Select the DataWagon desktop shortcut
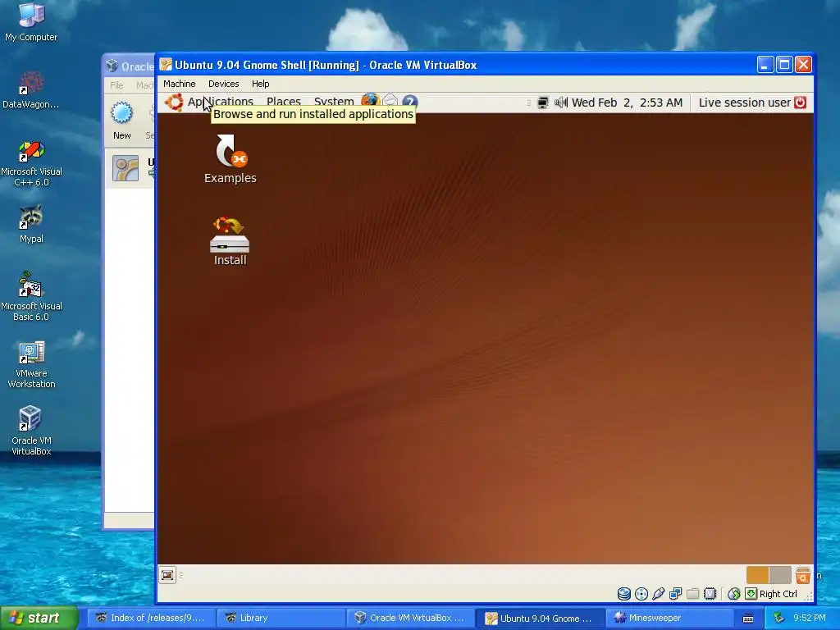Image resolution: width=840 pixels, height=630 pixels. [30, 89]
